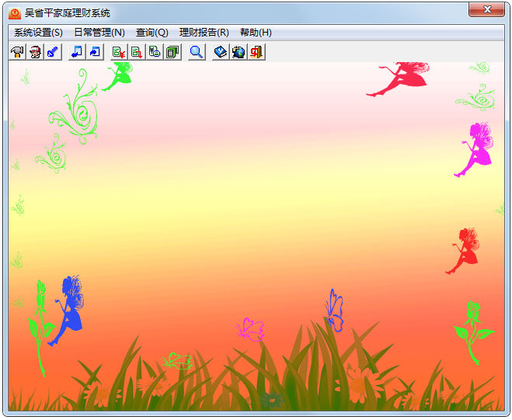Open the 帮助(H) menu
The image size is (512, 420).
point(256,33)
